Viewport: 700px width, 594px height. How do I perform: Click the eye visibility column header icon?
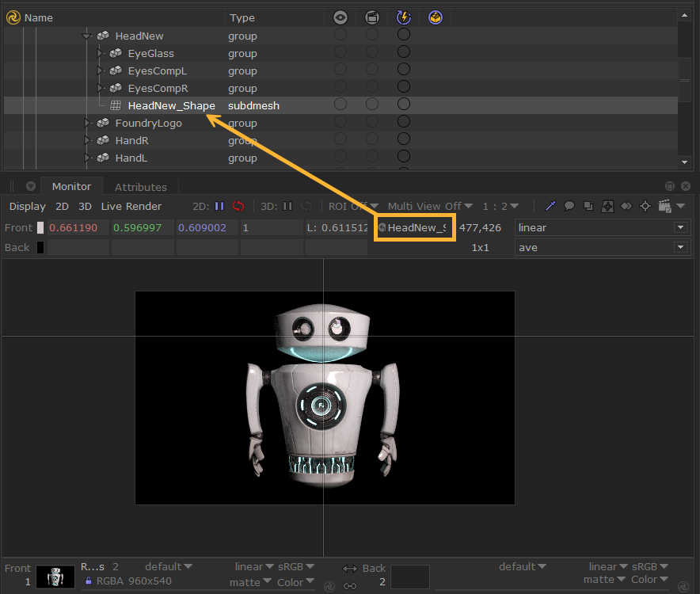[340, 17]
